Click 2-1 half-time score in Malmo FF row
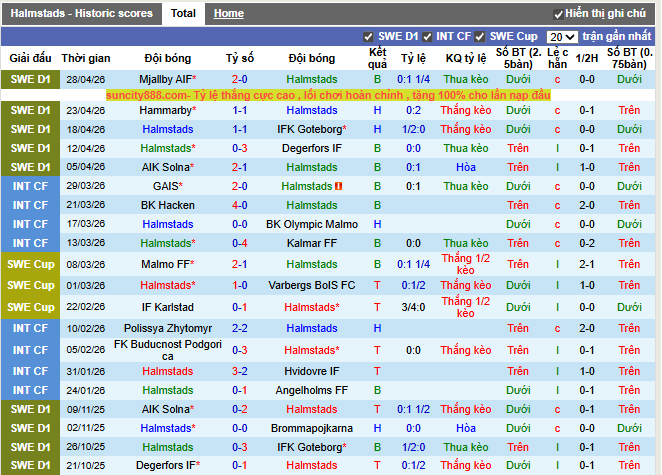Screen dimensions: 662x475 coord(587,264)
